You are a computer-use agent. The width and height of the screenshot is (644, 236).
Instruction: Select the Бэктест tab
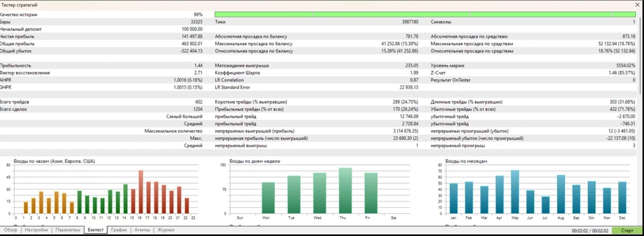click(96, 230)
